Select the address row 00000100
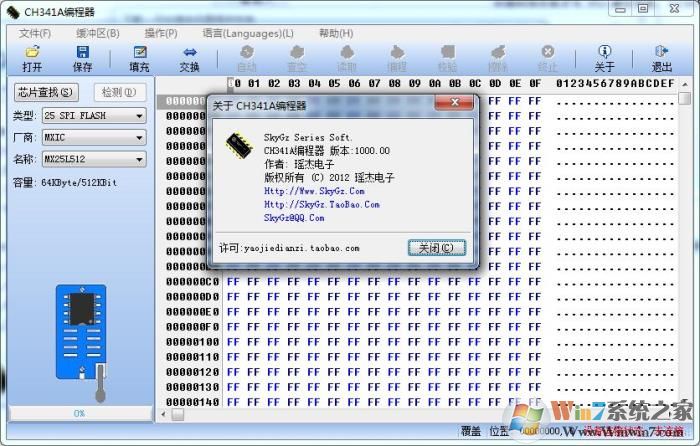Viewport: 700px width, 446px height. (192, 342)
